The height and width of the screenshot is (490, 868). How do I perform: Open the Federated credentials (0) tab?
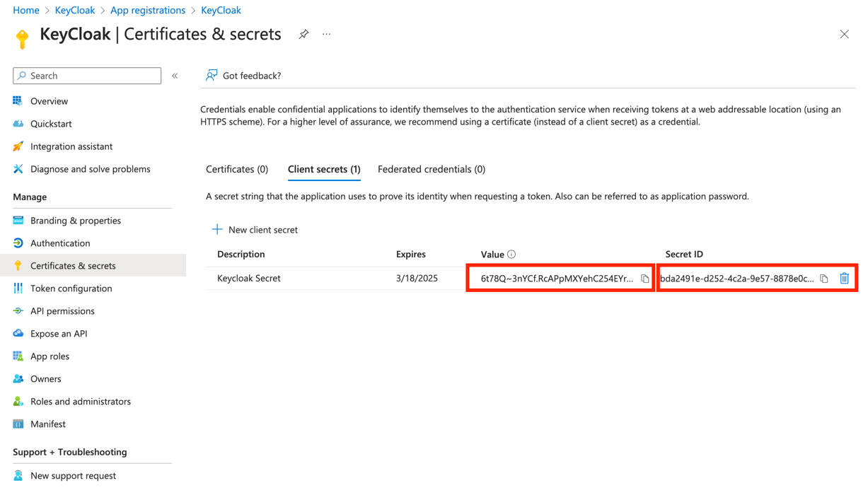(431, 169)
